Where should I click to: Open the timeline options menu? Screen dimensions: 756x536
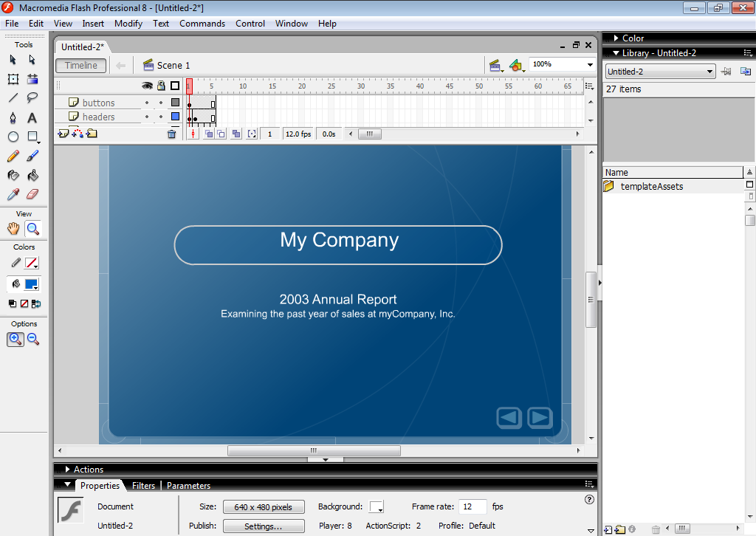click(589, 86)
